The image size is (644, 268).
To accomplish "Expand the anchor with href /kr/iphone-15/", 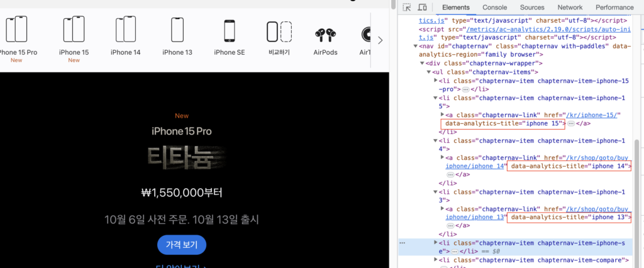I will 442,114.
